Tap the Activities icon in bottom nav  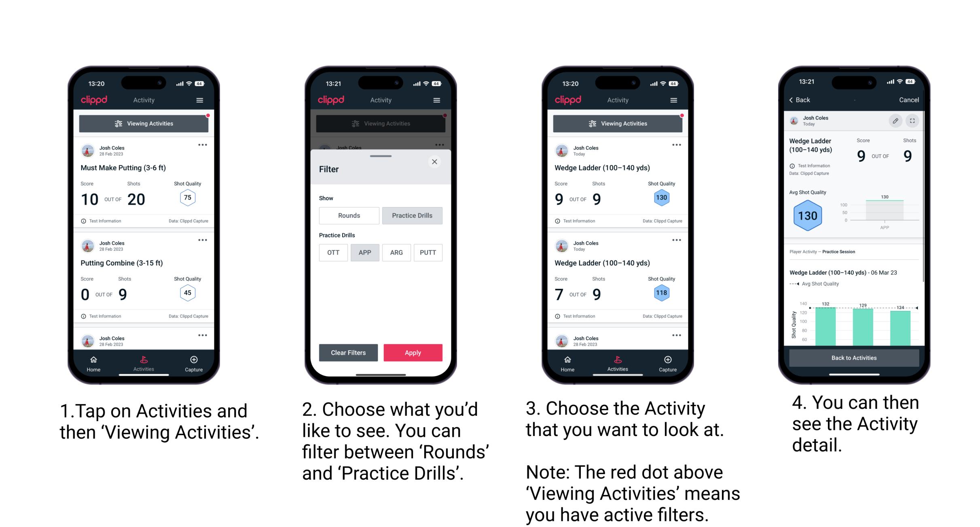point(144,362)
